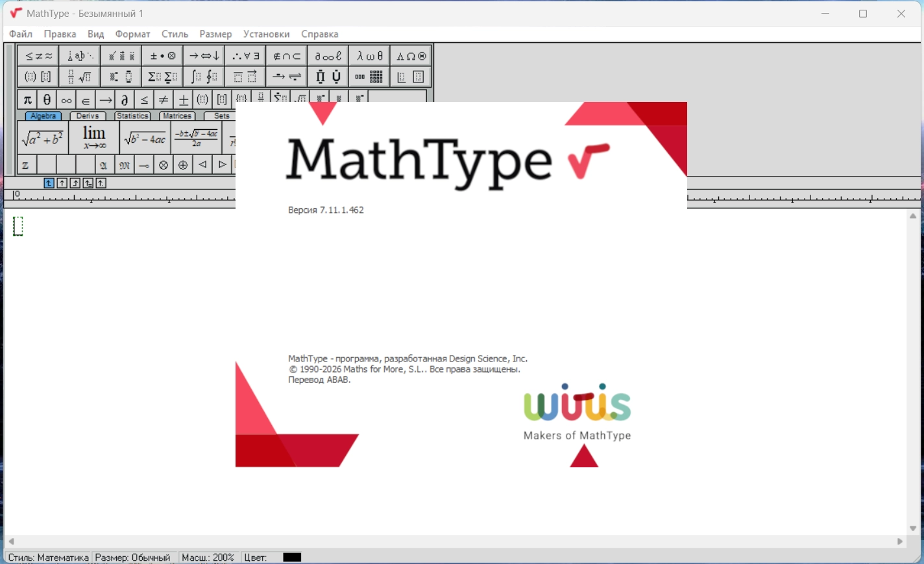This screenshot has width=924, height=564.
Task: Insert the left-pointing triangle symbol (◁)
Action: [202, 165]
